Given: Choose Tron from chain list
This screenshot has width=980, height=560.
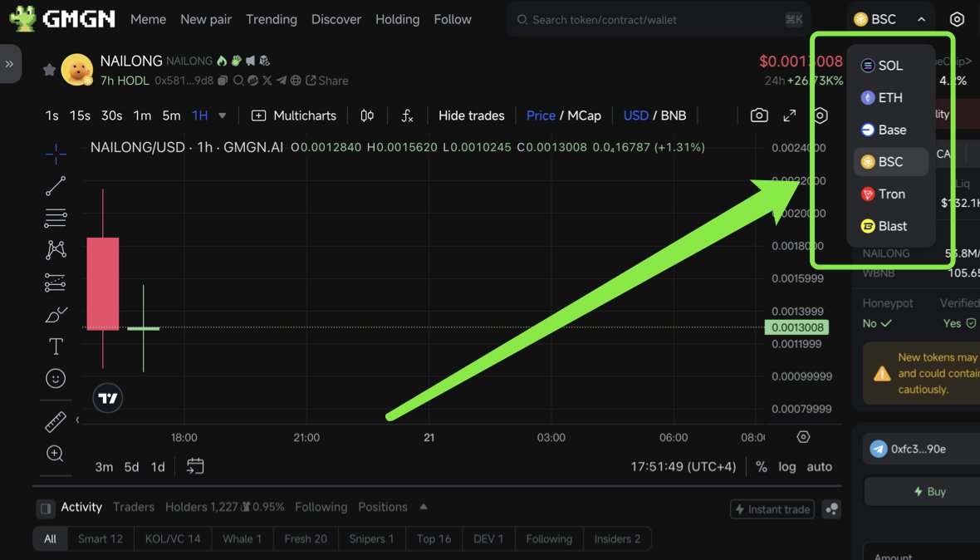Looking at the screenshot, I should pos(890,194).
